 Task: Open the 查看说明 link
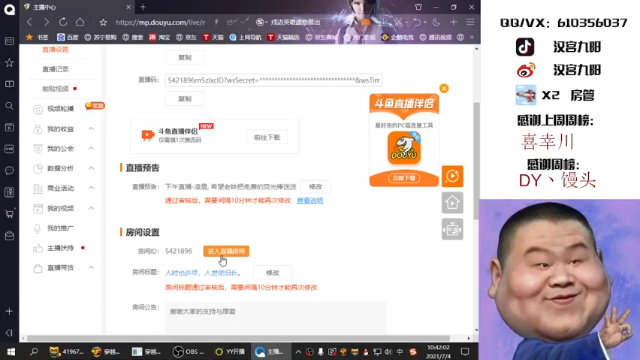click(x=310, y=200)
